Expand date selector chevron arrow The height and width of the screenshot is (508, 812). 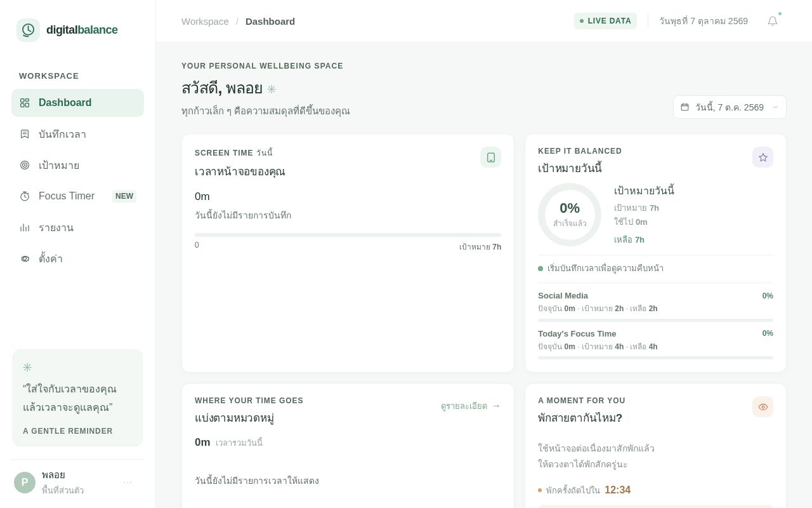[x=775, y=107]
